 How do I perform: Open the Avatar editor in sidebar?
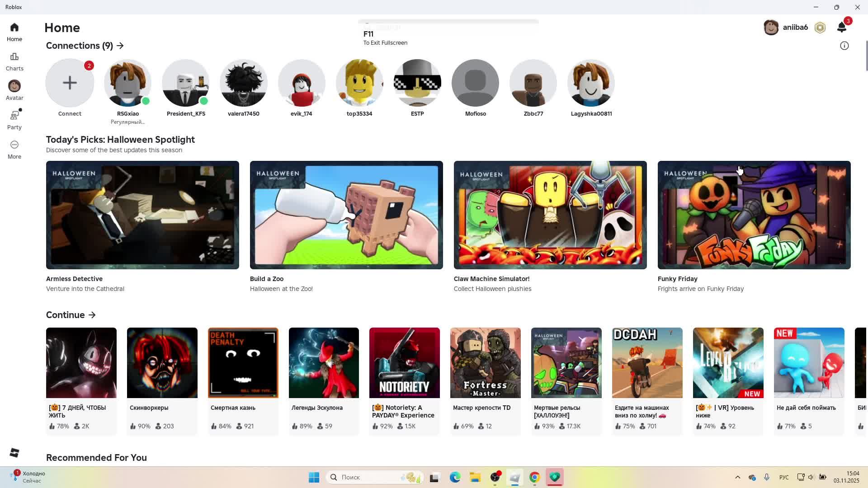14,90
